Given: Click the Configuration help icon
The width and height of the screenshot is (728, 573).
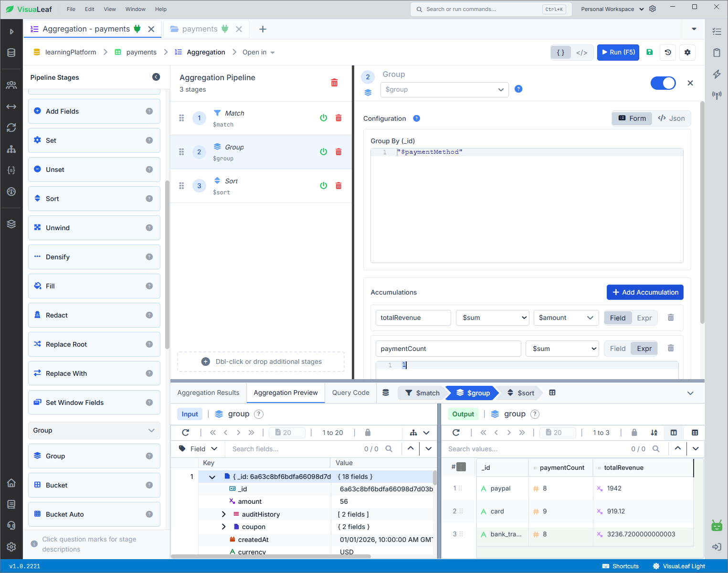Looking at the screenshot, I should pyautogui.click(x=416, y=118).
